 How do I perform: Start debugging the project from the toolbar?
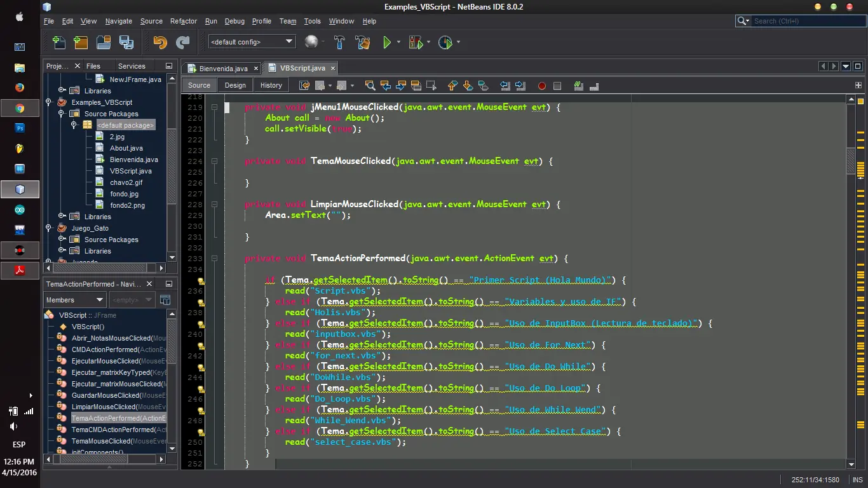coord(416,43)
